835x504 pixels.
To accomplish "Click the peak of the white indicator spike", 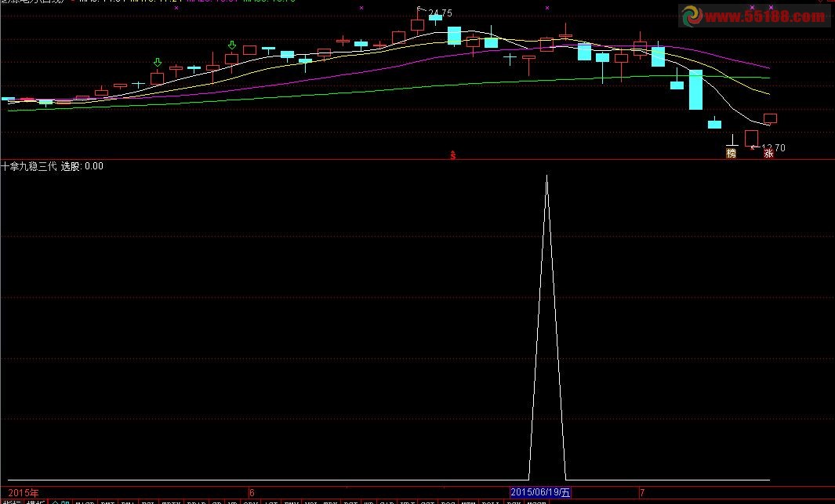I will point(547,176).
